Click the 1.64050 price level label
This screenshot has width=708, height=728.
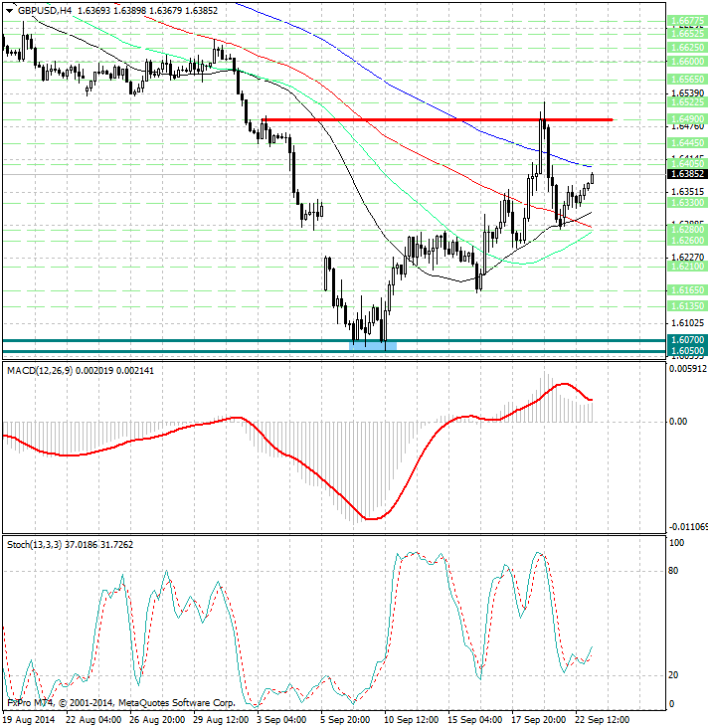tap(687, 163)
